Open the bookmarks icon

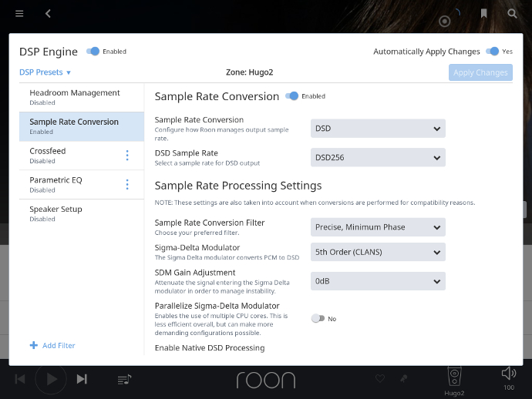[x=484, y=14]
